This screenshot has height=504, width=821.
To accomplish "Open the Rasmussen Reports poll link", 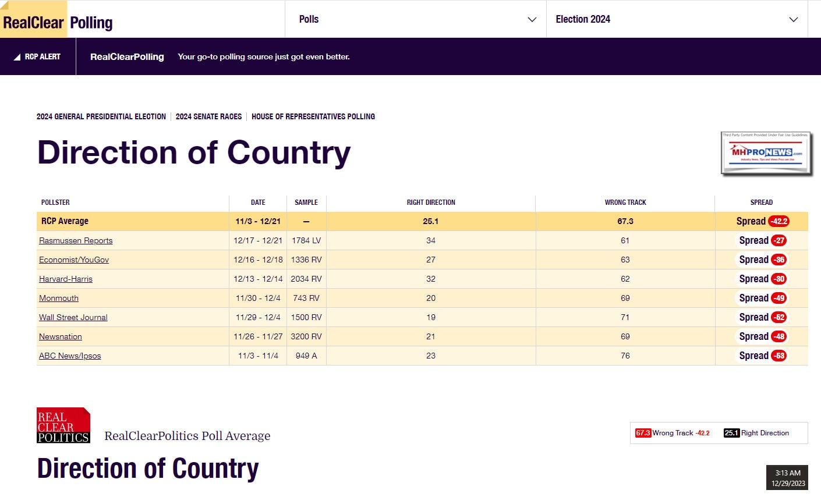I will click(76, 240).
